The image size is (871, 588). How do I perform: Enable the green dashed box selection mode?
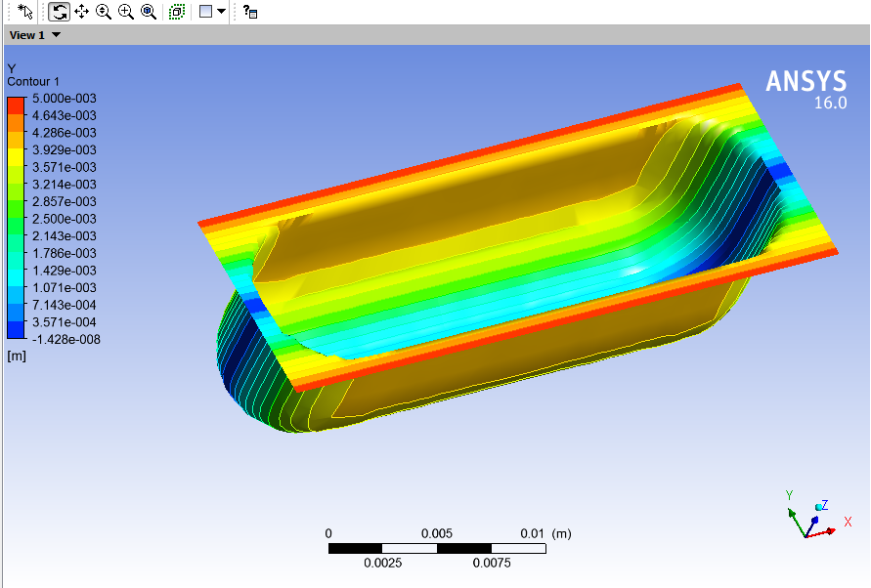177,12
